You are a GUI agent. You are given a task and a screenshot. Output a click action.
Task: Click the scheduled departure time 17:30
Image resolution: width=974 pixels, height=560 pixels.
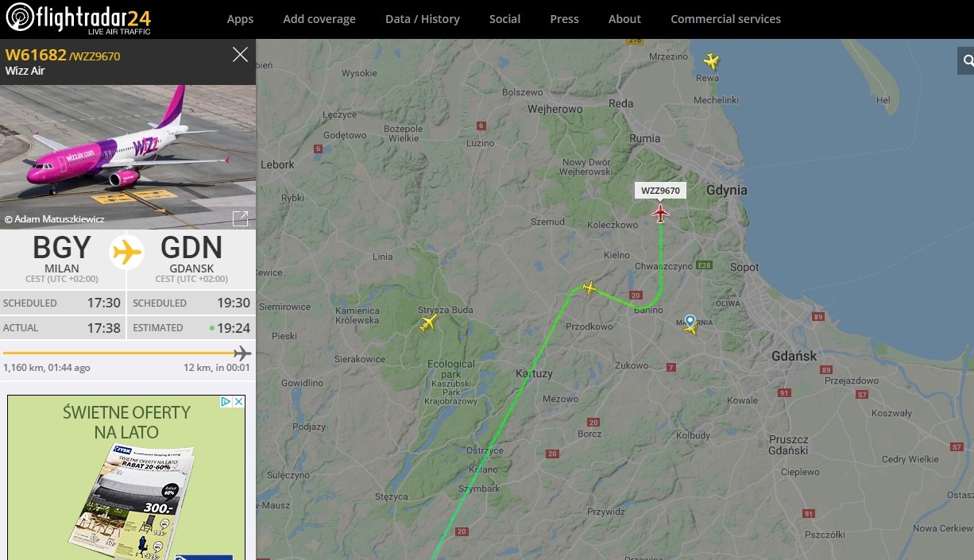[104, 303]
